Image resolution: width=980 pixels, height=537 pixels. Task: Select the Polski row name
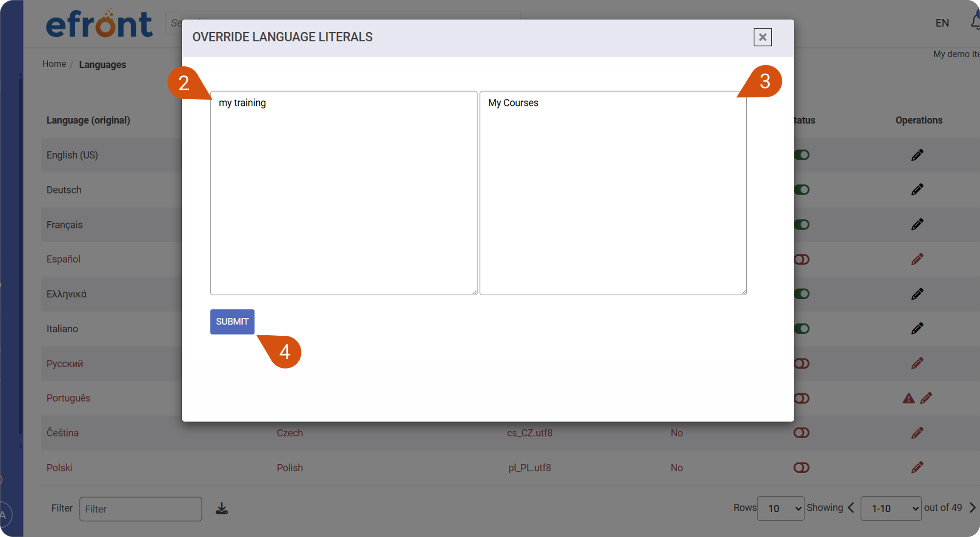pos(59,468)
